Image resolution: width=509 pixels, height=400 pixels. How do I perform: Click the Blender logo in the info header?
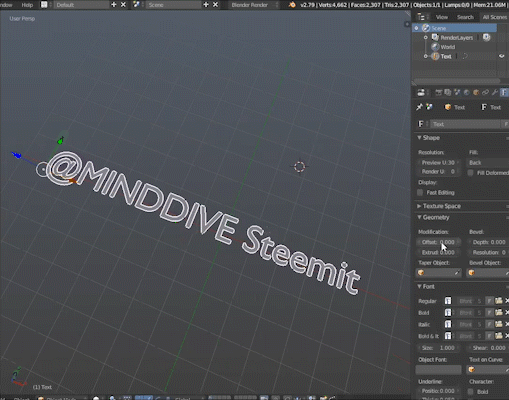coord(292,5)
